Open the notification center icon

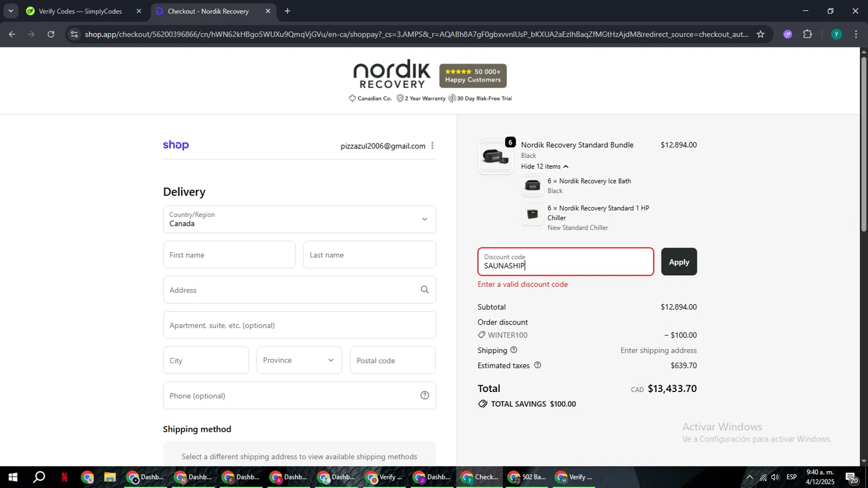852,477
